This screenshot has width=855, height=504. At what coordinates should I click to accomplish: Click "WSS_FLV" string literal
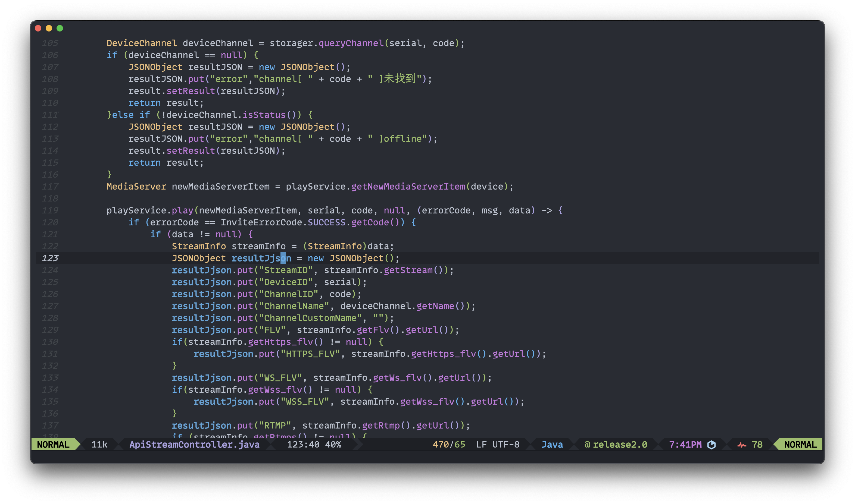pyautogui.click(x=305, y=401)
